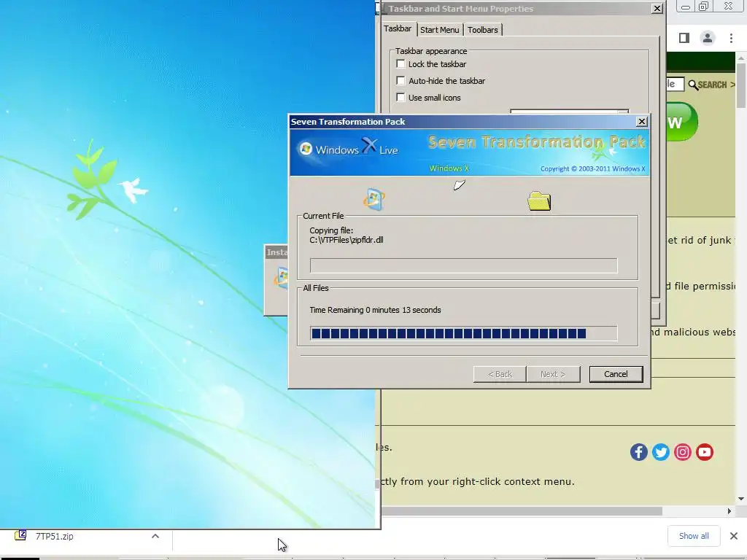The image size is (747, 560).
Task: Check the Use small icons option
Action: pos(400,97)
